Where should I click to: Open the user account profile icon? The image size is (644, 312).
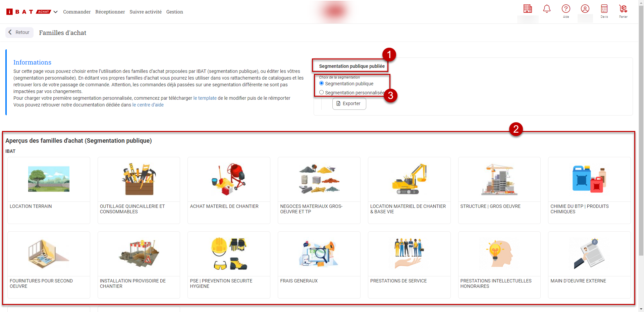[585, 9]
